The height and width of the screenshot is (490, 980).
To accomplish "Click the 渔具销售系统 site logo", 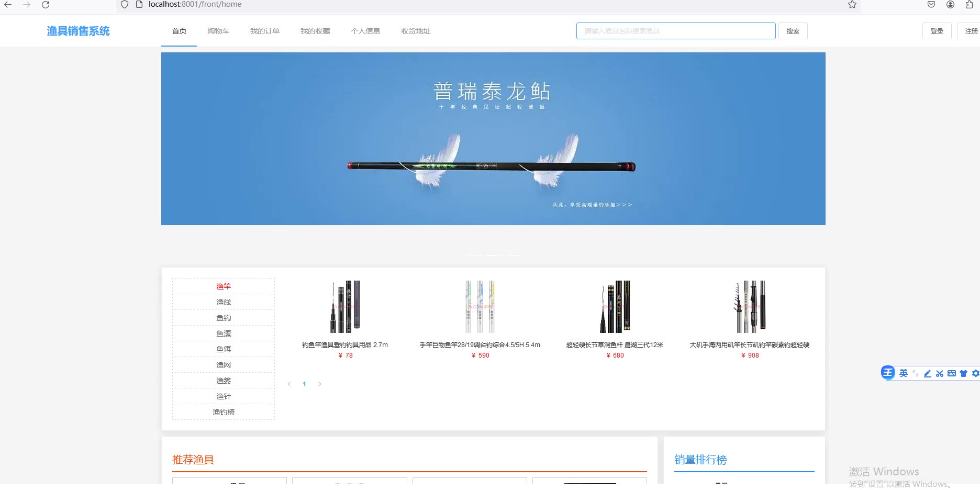I will click(78, 31).
